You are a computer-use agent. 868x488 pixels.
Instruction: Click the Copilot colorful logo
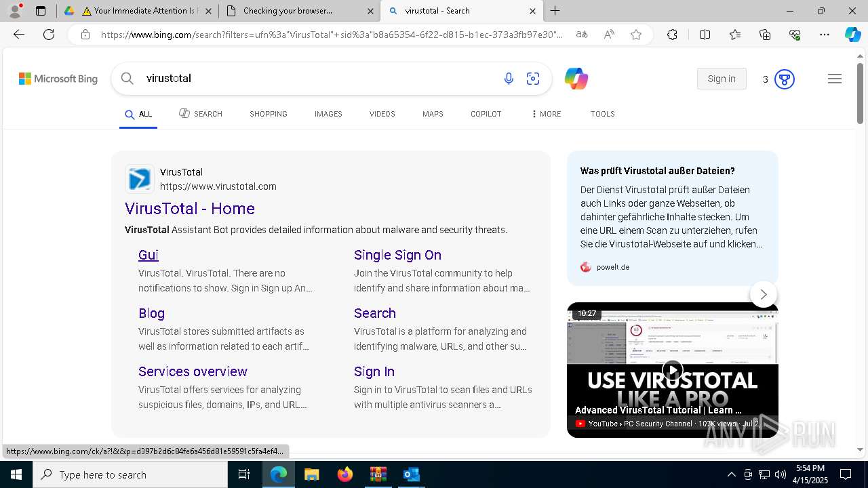[x=576, y=79]
